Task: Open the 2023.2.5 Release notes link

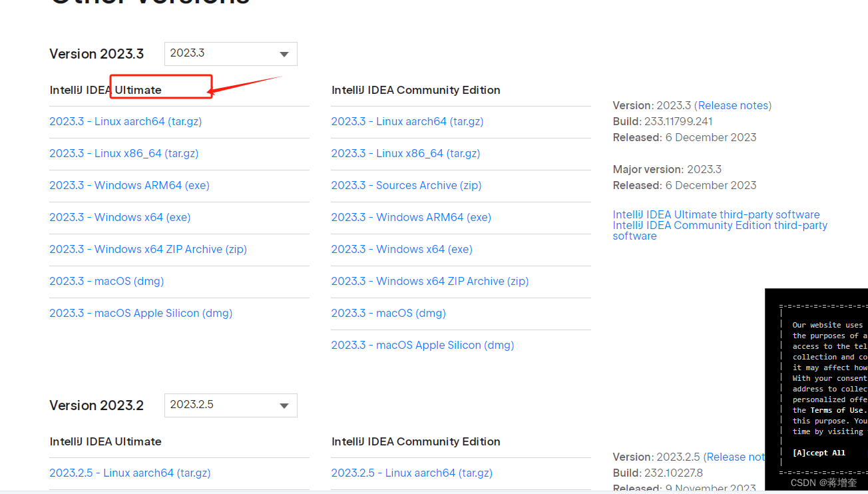Action: pos(736,457)
